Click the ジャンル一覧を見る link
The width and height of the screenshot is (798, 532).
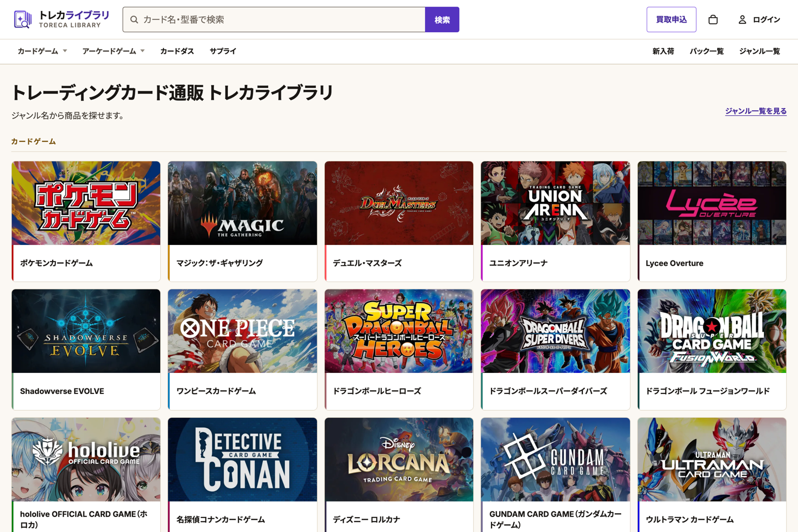[x=756, y=111]
